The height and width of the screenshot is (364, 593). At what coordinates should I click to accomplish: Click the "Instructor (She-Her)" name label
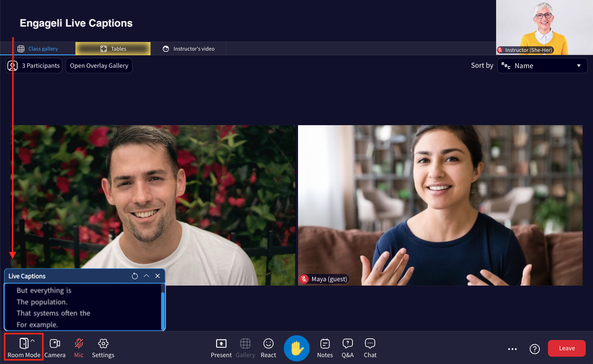pyautogui.click(x=529, y=50)
